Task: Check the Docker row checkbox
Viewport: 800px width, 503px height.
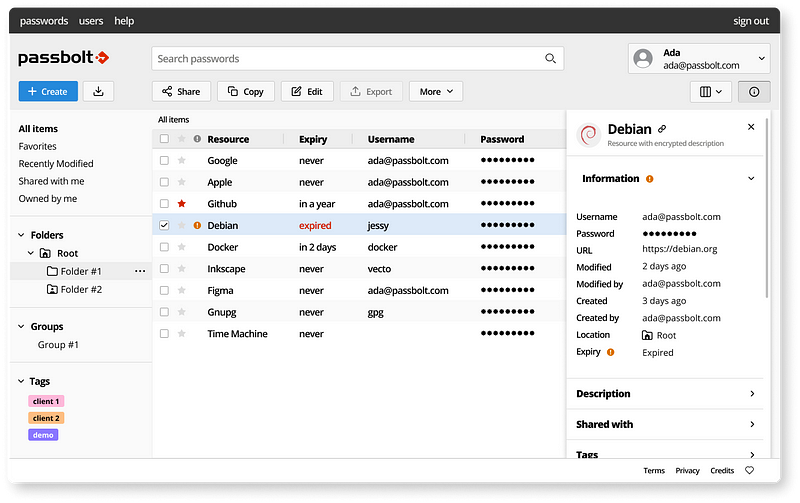Action: (x=164, y=247)
